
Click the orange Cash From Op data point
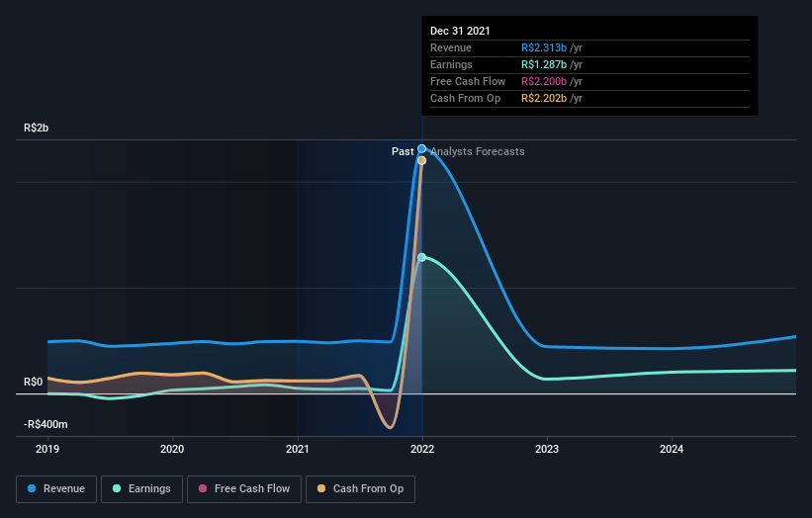point(422,161)
